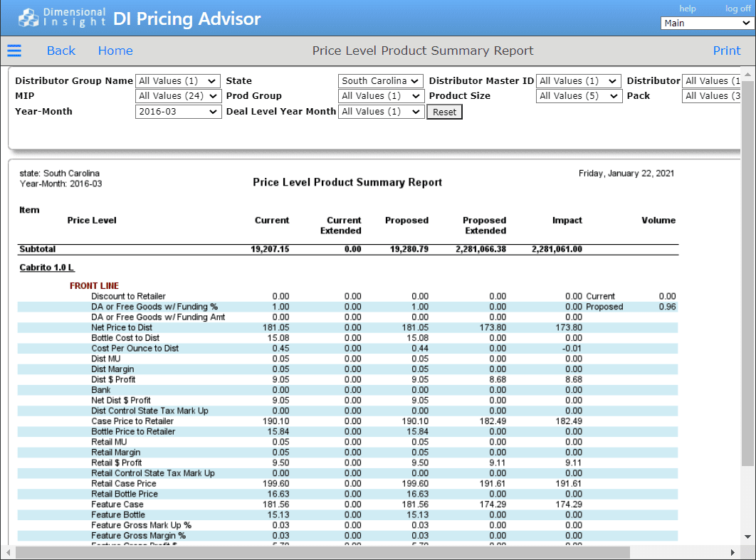The image size is (756, 560).
Task: Expand the Product Size dropdown
Action: pyautogui.click(x=579, y=96)
